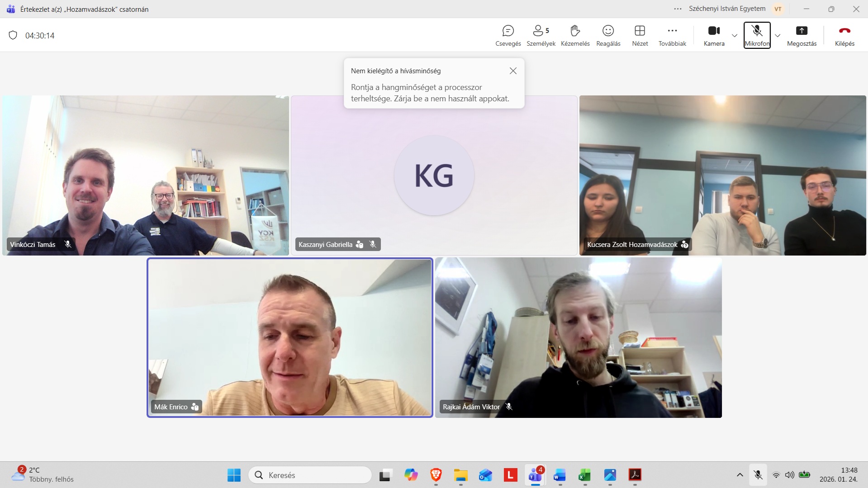Select Mák Enrico's video tile
Viewport: 868px width, 488px height.
pos(290,337)
